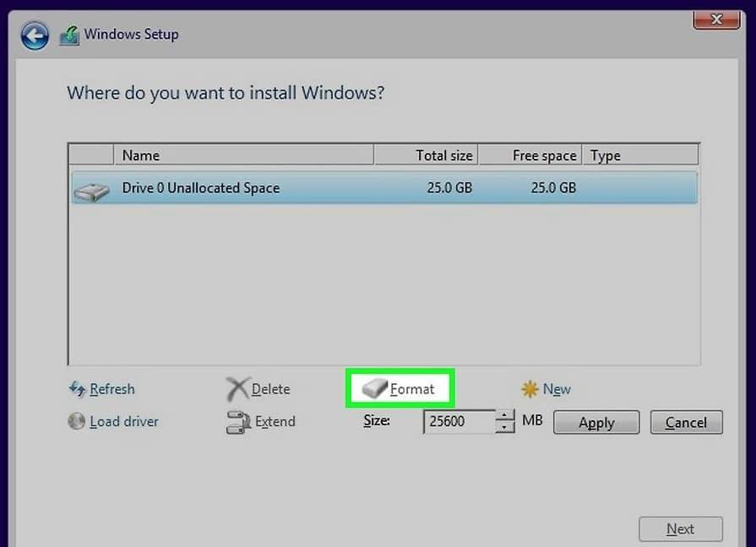Viewport: 756px width, 547px height.
Task: Click the Format drive icon
Action: (375, 388)
